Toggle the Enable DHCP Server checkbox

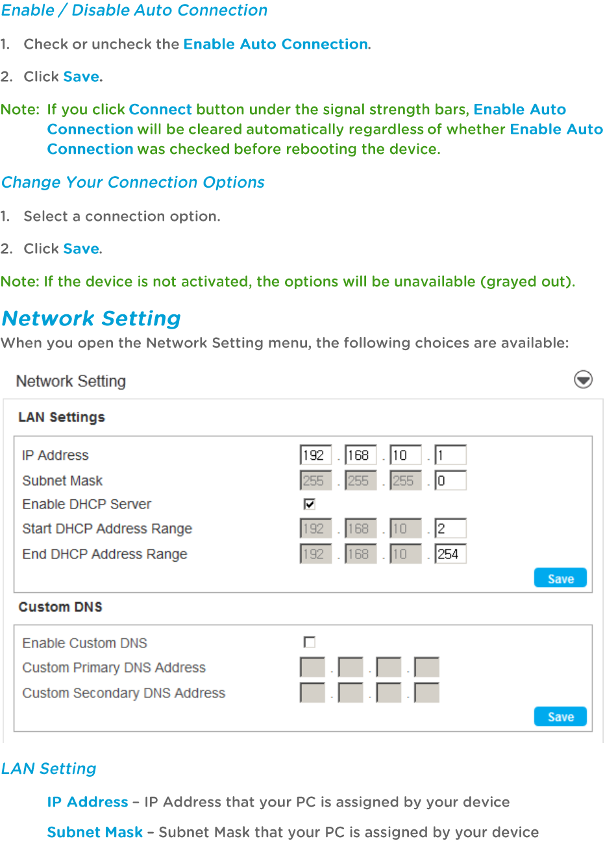tap(310, 504)
